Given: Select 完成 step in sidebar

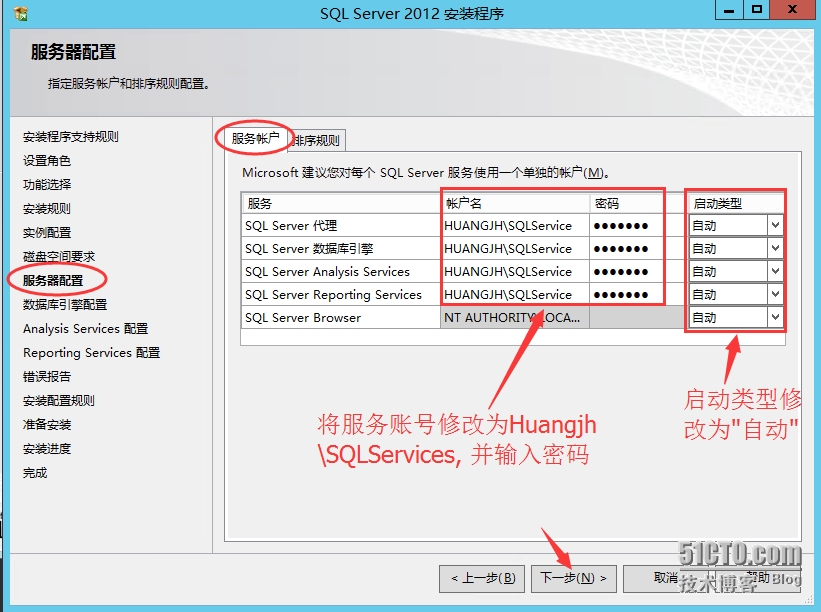Looking at the screenshot, I should click(35, 473).
